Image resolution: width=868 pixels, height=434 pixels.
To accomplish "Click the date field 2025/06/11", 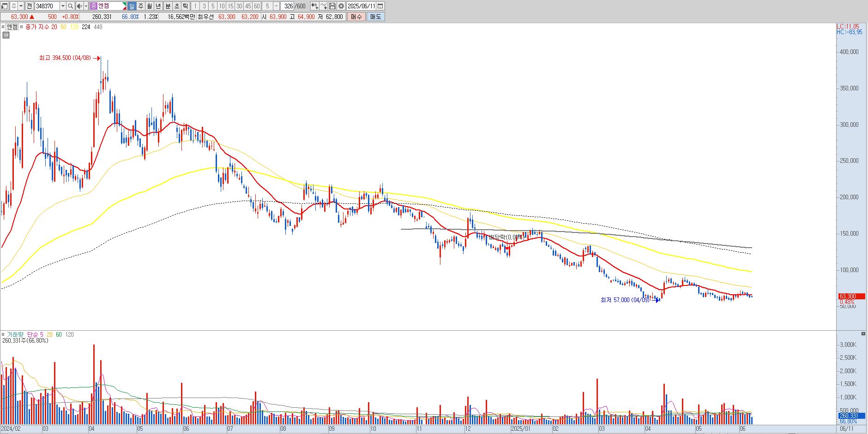I will [361, 6].
